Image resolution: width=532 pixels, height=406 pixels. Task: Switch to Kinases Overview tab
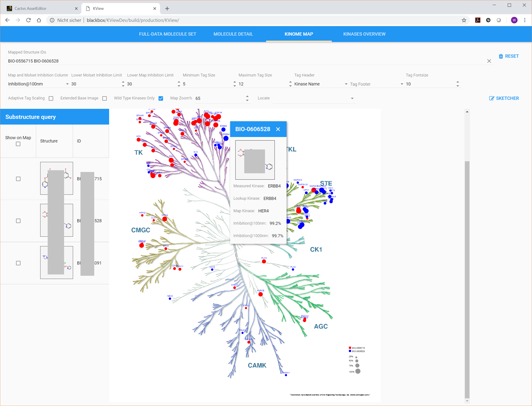pos(364,34)
